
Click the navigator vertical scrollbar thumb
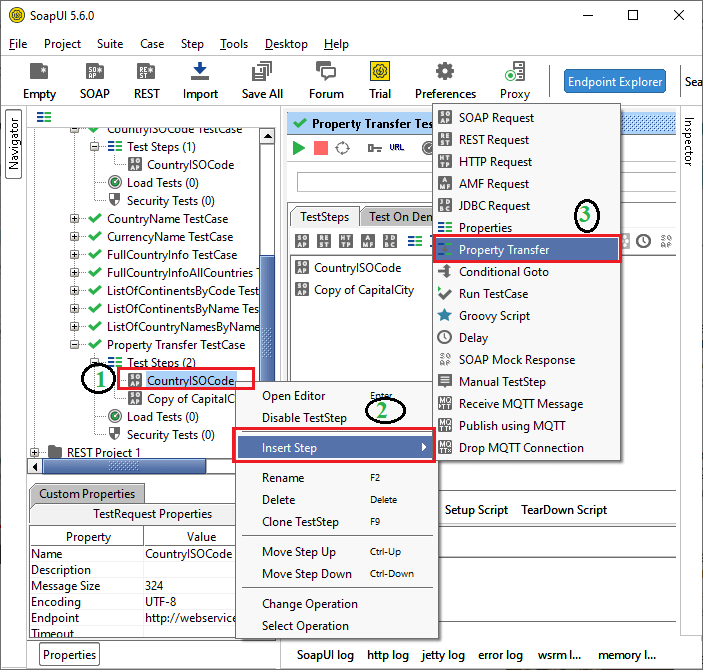click(267, 318)
